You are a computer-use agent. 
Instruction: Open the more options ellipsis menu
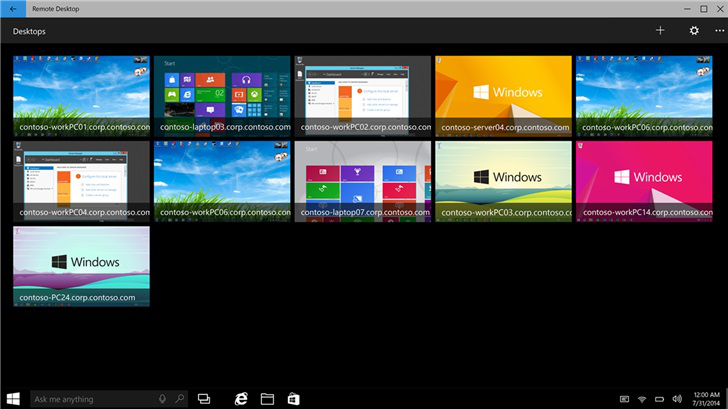pyautogui.click(x=719, y=31)
